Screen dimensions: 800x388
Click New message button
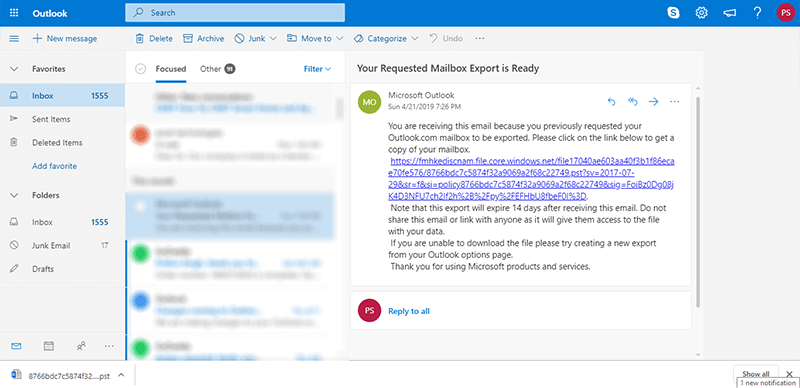pos(64,39)
